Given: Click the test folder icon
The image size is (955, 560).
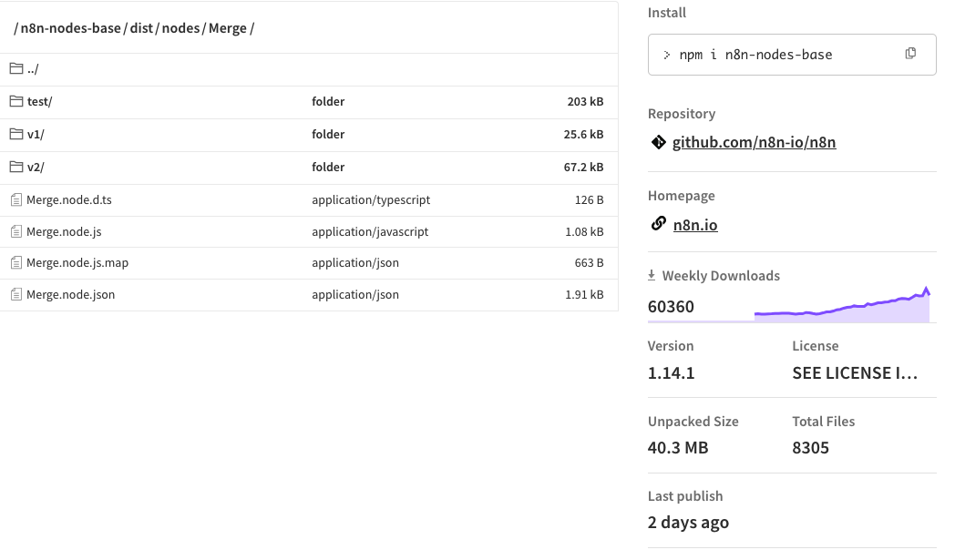Looking at the screenshot, I should (16, 101).
